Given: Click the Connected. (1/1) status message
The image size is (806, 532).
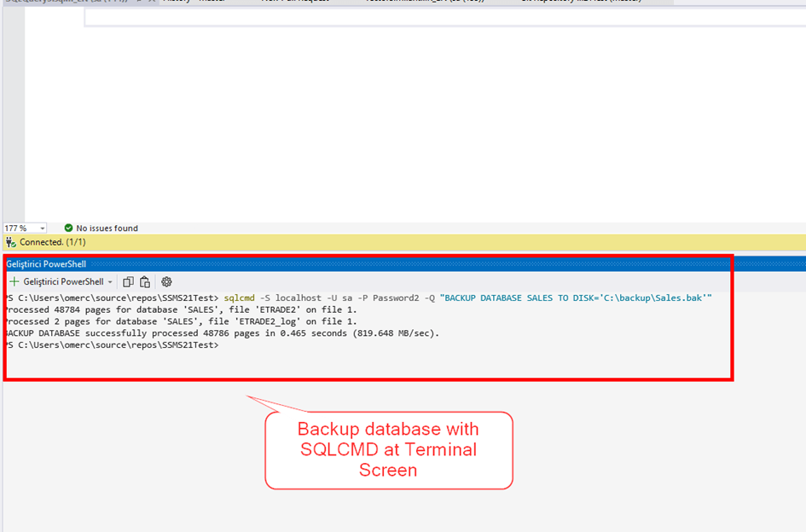Looking at the screenshot, I should 53,242.
